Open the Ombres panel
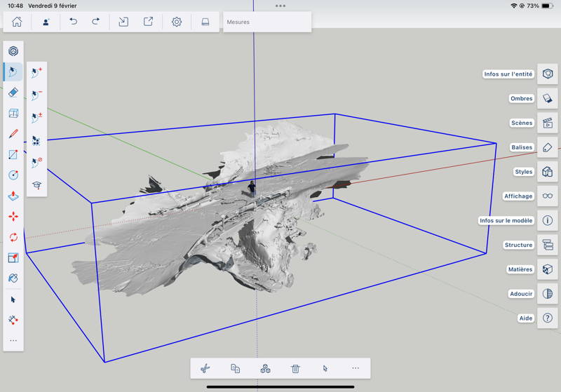Viewport: 561px width, 392px height. 547,99
